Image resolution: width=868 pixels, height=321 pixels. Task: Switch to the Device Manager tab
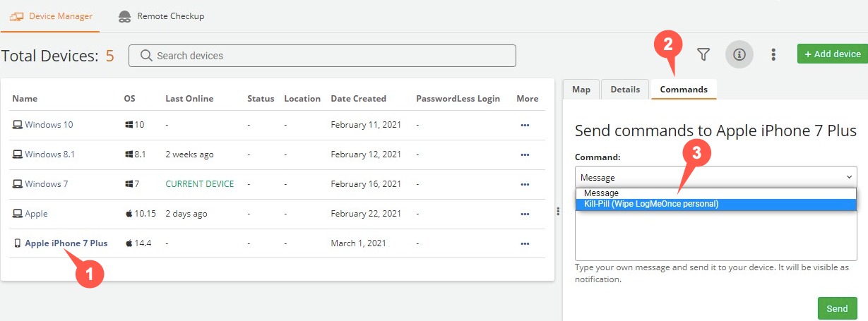(50, 16)
